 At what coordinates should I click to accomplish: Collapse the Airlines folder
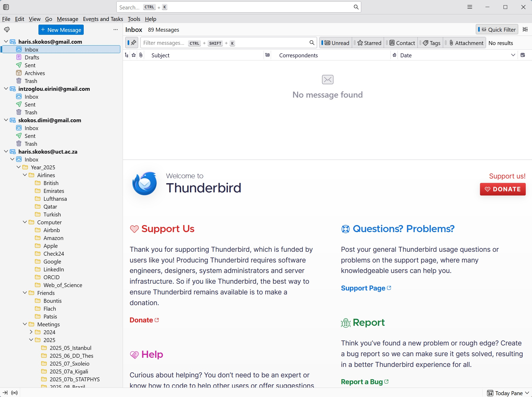point(25,175)
